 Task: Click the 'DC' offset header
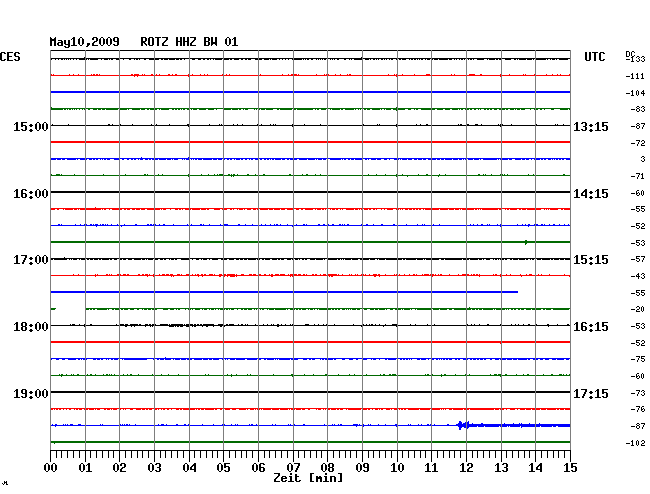coord(630,54)
